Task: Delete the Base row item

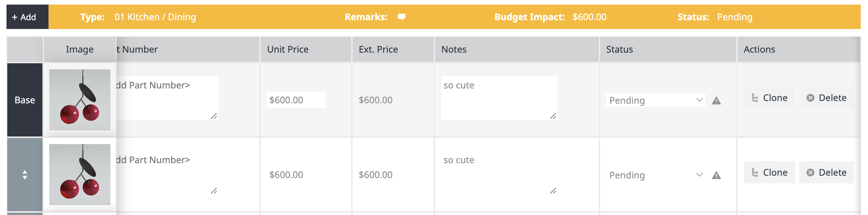Action: (x=826, y=98)
